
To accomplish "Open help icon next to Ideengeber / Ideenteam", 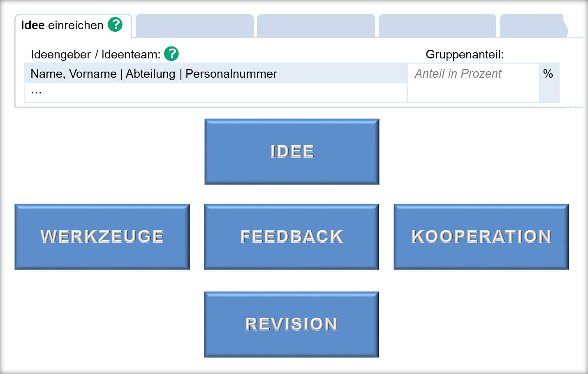I will tap(171, 54).
